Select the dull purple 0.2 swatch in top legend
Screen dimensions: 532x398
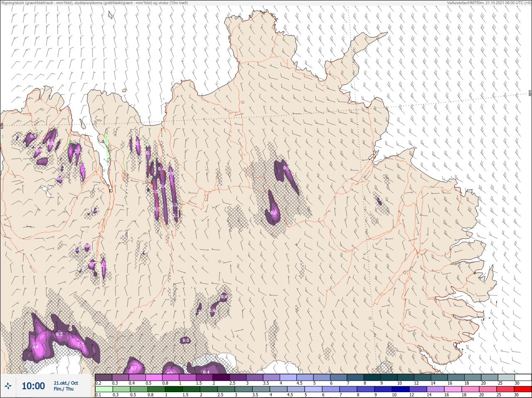[103, 377]
